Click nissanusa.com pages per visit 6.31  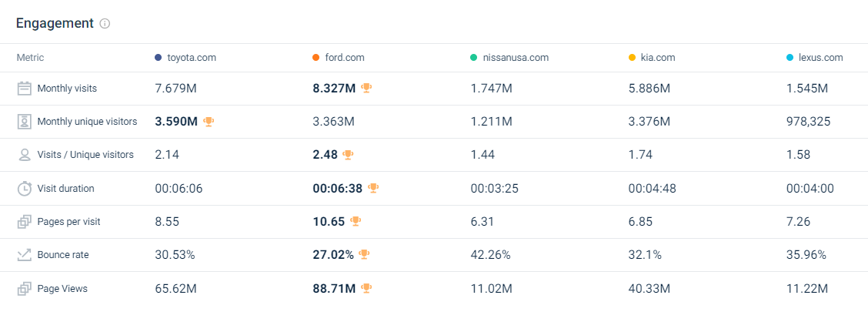coord(482,222)
